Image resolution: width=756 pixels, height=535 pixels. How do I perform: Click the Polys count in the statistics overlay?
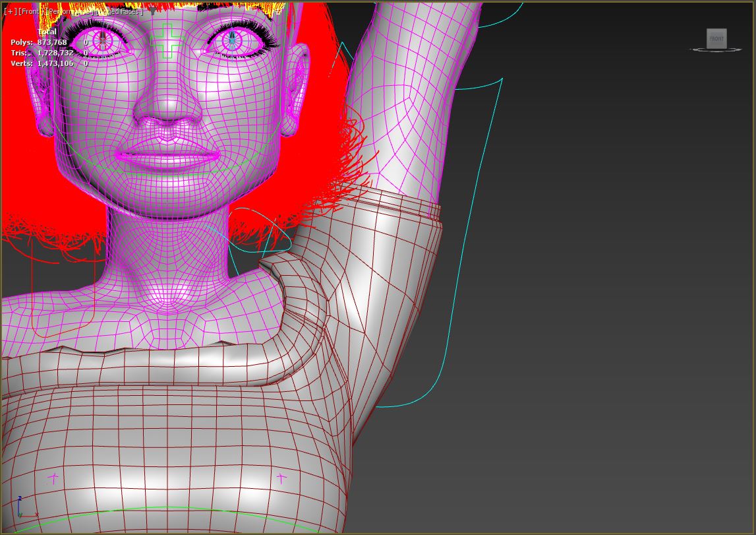pyautogui.click(x=54, y=42)
